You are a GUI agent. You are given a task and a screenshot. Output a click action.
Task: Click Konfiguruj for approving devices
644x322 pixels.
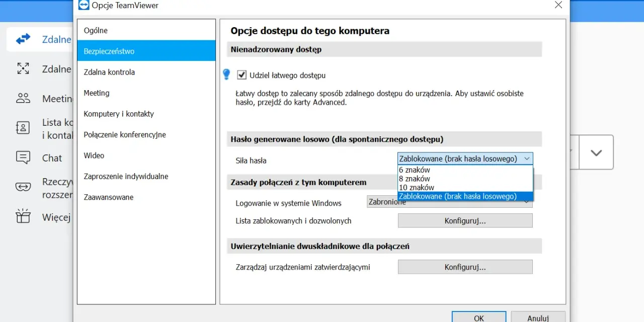pos(465,267)
